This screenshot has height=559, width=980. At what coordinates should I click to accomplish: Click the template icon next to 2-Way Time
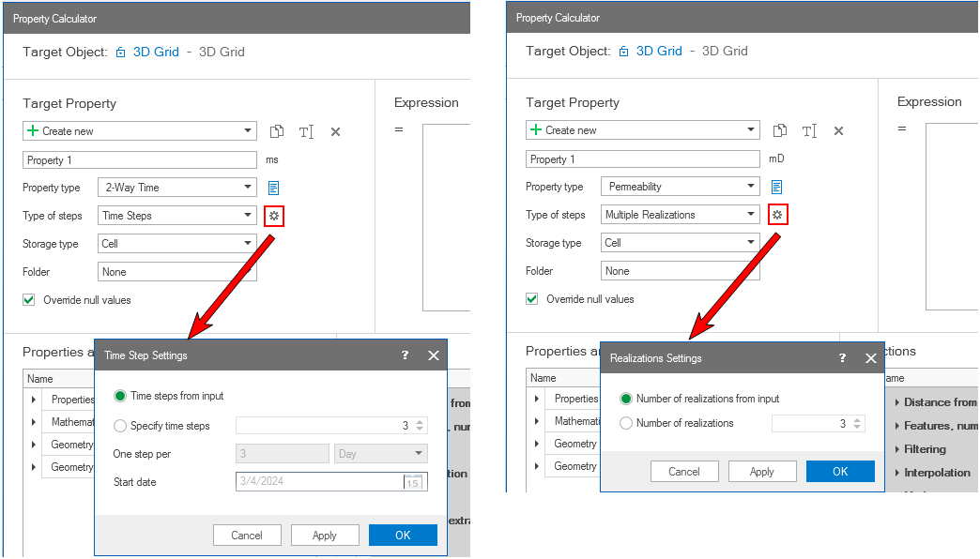(274, 188)
